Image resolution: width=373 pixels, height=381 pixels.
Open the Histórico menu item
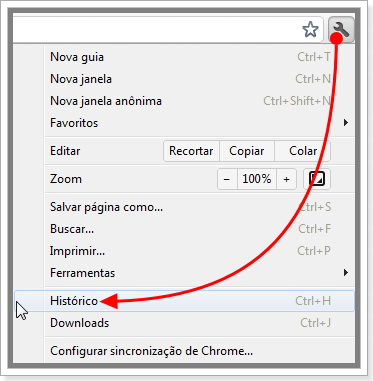tap(185, 301)
